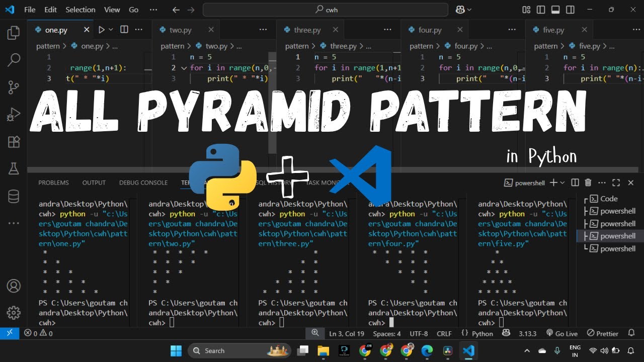
Task: Open Copilot status icon in status bar
Action: [x=506, y=333]
